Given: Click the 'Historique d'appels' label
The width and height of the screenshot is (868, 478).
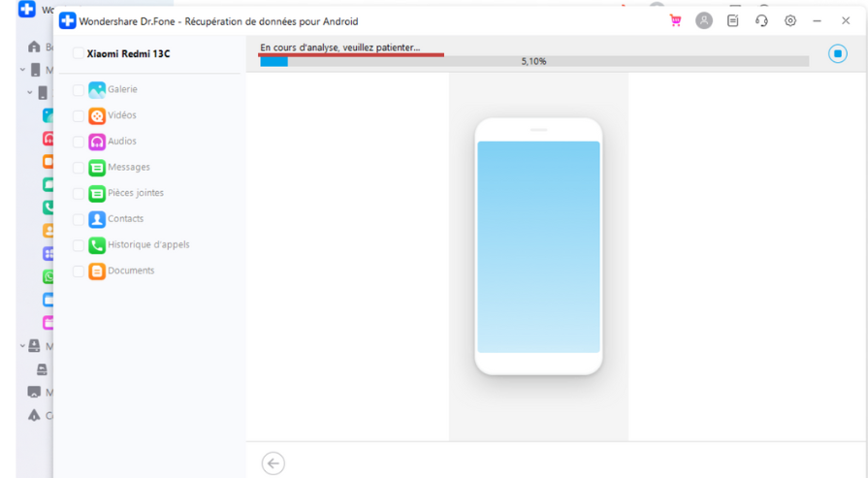Looking at the screenshot, I should point(148,244).
